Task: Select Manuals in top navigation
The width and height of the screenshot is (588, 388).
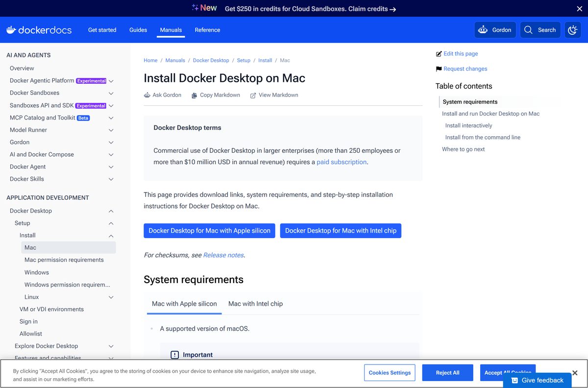Action: [x=171, y=30]
